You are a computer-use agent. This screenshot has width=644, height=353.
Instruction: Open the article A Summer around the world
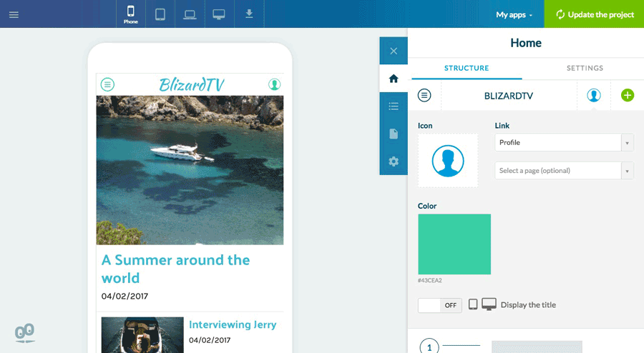point(175,269)
